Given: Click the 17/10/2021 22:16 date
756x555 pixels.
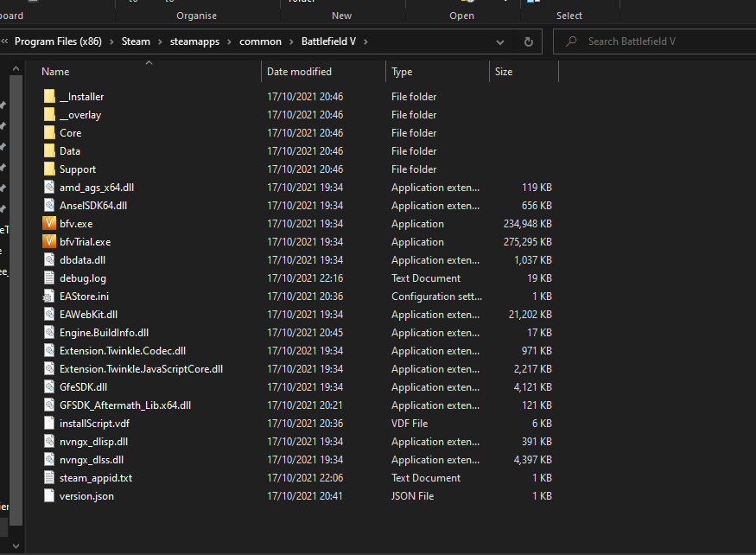Looking at the screenshot, I should [305, 278].
